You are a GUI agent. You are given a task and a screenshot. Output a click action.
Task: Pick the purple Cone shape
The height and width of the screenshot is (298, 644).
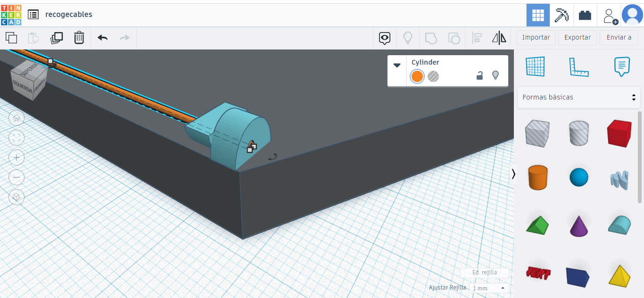(x=579, y=225)
